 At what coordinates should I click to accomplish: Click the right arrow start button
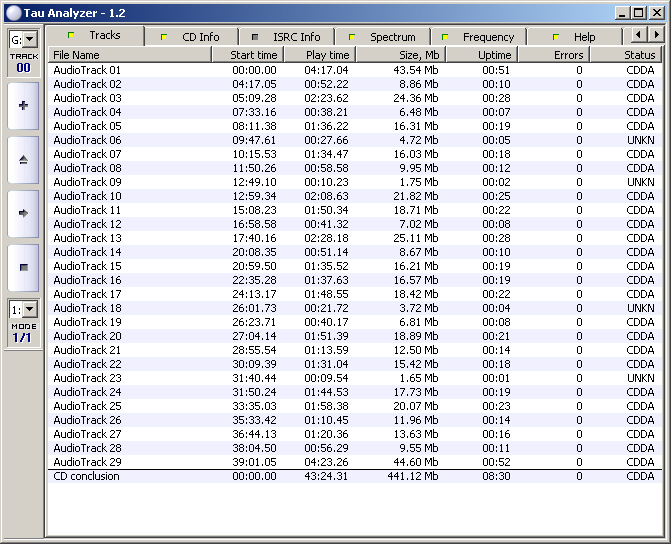click(x=23, y=213)
